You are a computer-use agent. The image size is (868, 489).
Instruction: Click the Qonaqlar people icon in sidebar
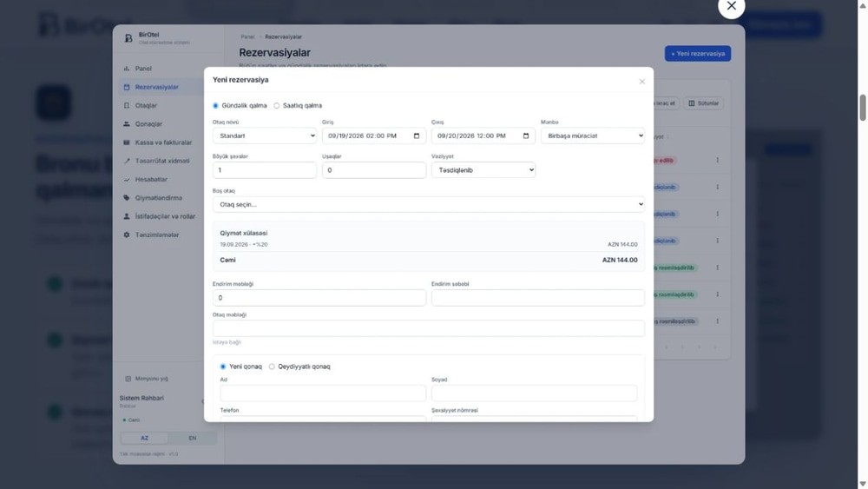coord(127,124)
